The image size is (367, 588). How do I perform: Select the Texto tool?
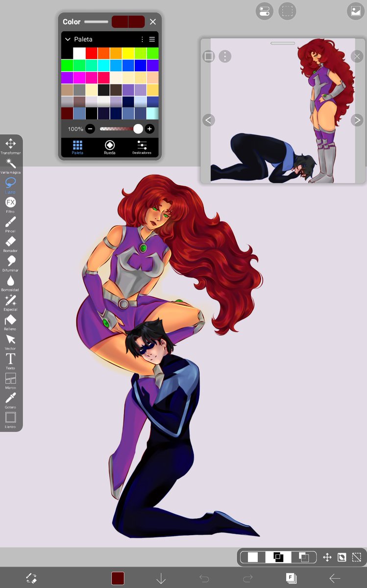[10, 362]
